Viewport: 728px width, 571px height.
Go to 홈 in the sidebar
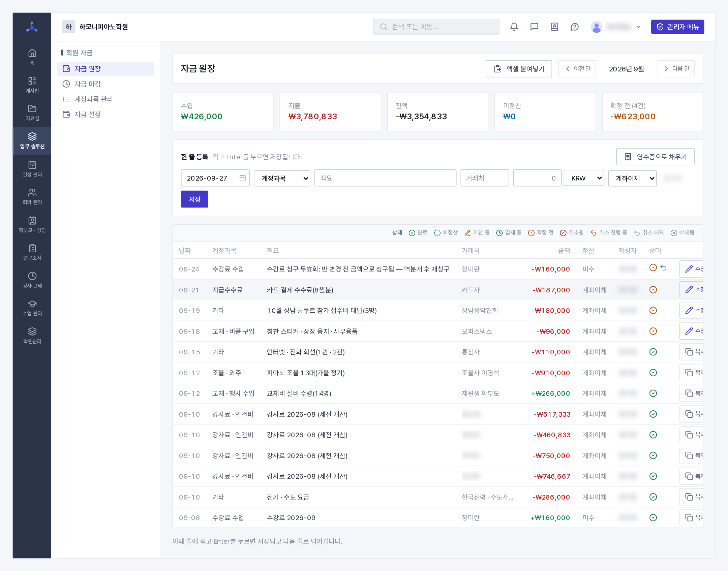[32, 57]
